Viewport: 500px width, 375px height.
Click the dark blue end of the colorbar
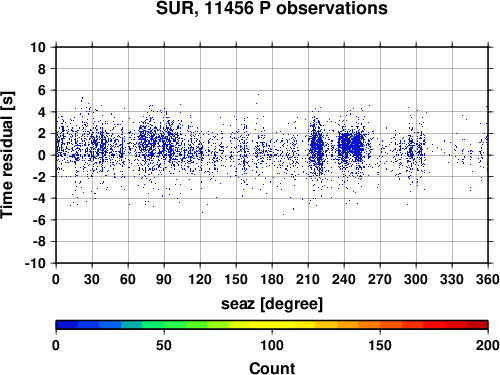[x=67, y=325]
